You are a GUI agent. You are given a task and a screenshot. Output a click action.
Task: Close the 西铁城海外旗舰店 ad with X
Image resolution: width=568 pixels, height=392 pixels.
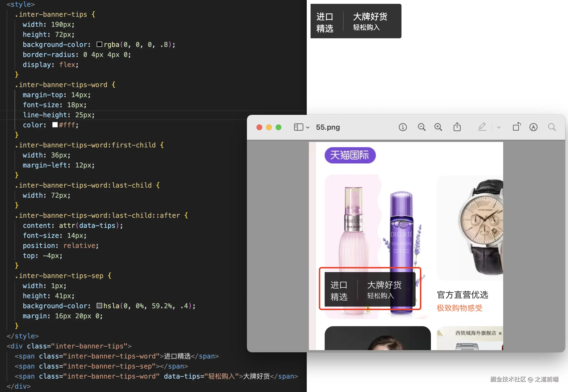point(500,333)
